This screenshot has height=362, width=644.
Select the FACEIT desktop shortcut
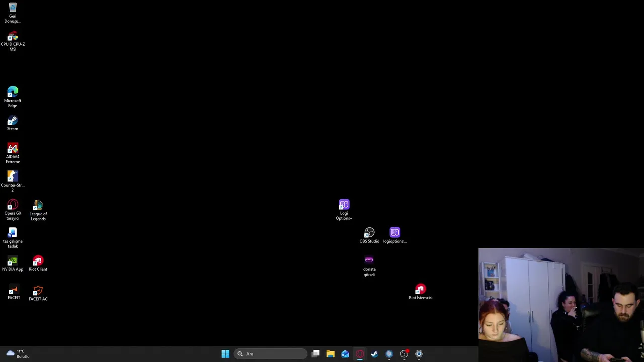[x=14, y=293]
